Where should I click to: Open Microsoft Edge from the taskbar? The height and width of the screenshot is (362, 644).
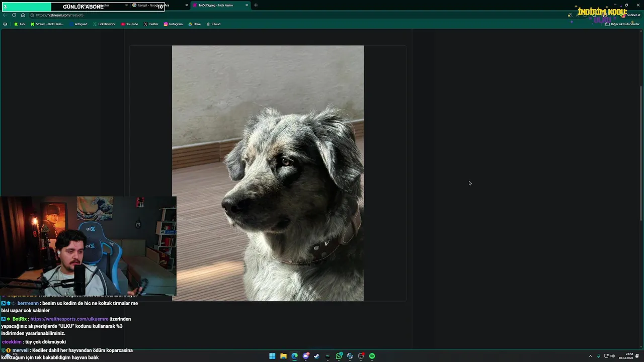click(x=294, y=356)
